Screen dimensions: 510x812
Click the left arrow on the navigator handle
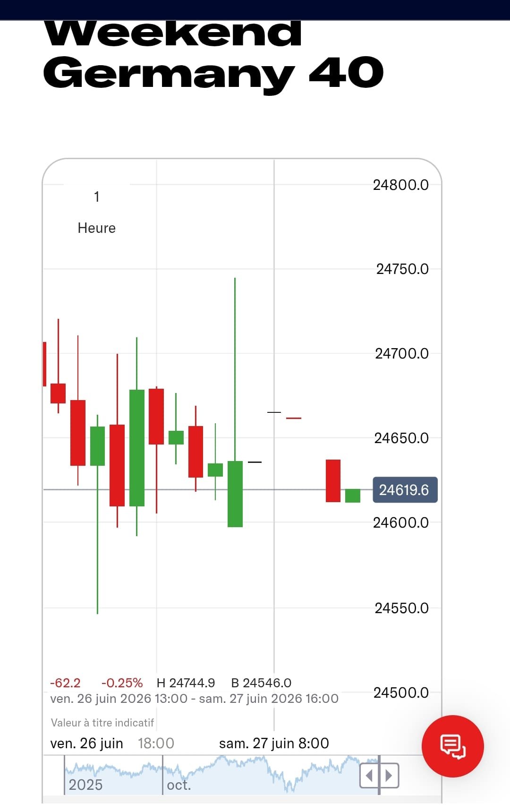tap(369, 776)
